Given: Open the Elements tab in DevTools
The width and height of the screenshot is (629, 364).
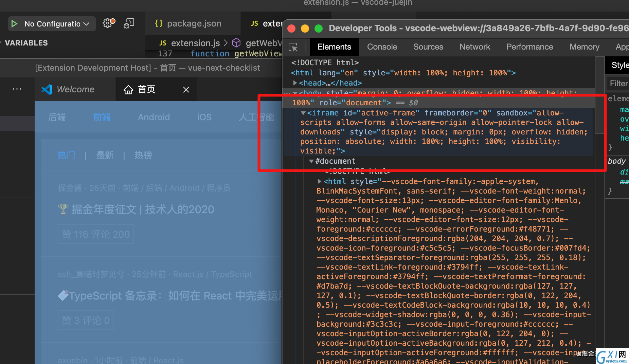Looking at the screenshot, I should (x=334, y=47).
